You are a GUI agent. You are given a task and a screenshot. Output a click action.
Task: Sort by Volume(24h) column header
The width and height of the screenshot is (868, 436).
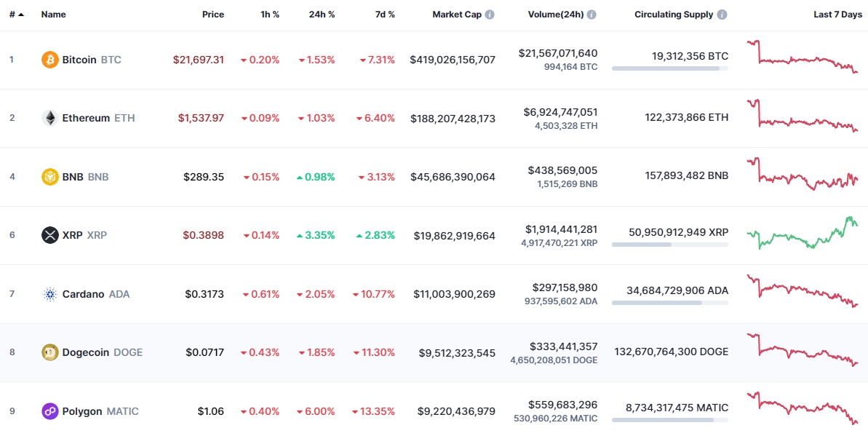coord(556,15)
